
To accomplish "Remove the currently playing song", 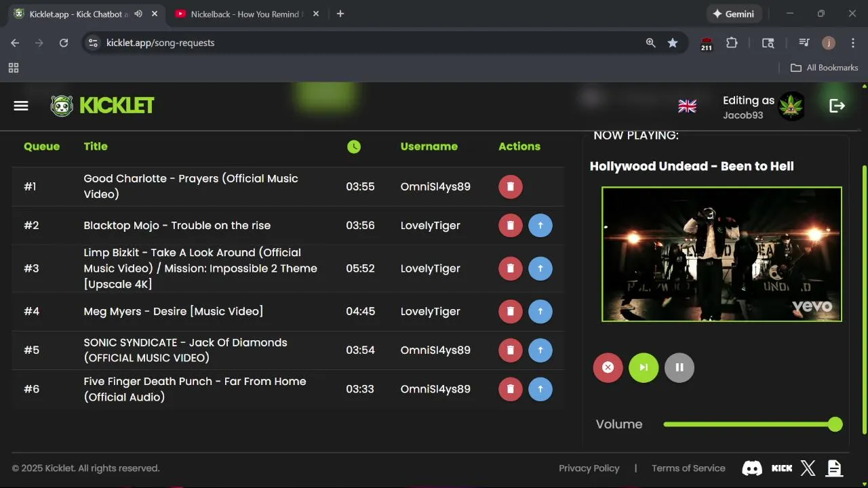I will [608, 367].
